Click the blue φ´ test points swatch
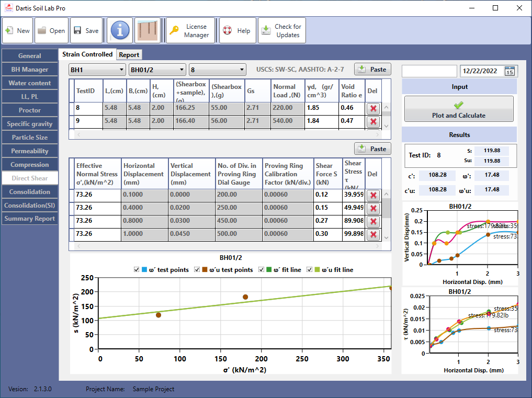 click(144, 269)
